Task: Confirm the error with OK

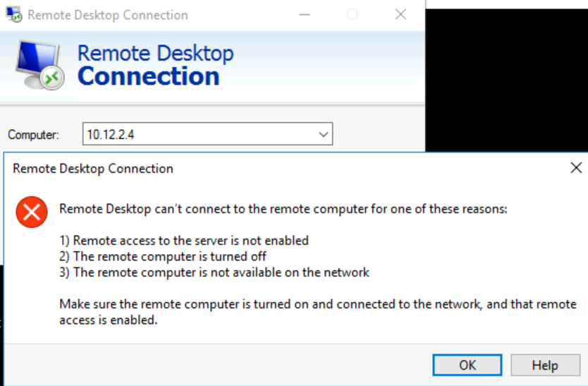Action: 467,365
